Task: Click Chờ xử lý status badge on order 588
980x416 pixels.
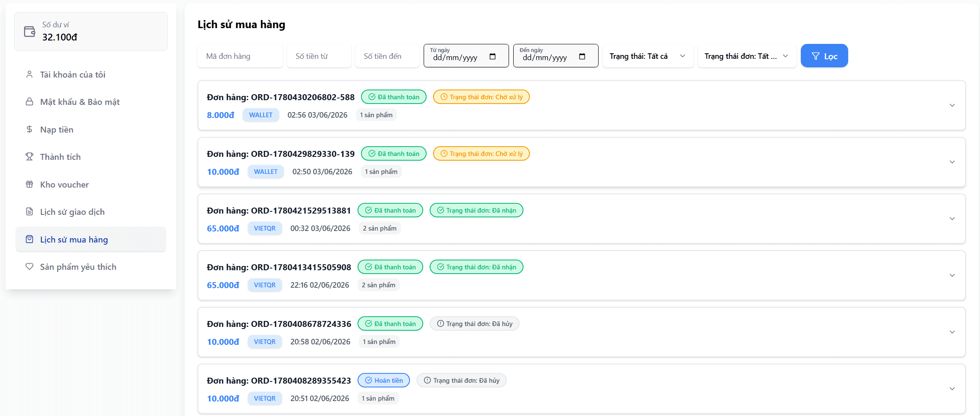Action: pos(481,97)
